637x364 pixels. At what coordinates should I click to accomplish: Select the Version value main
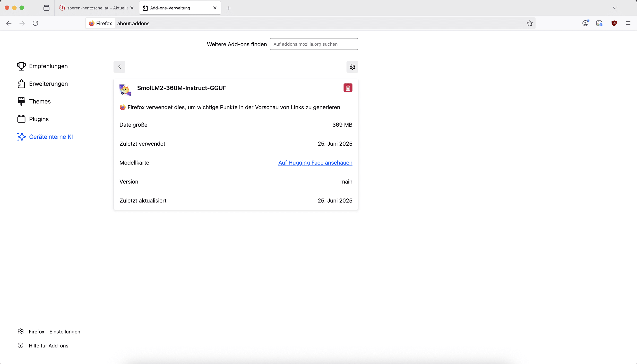346,182
